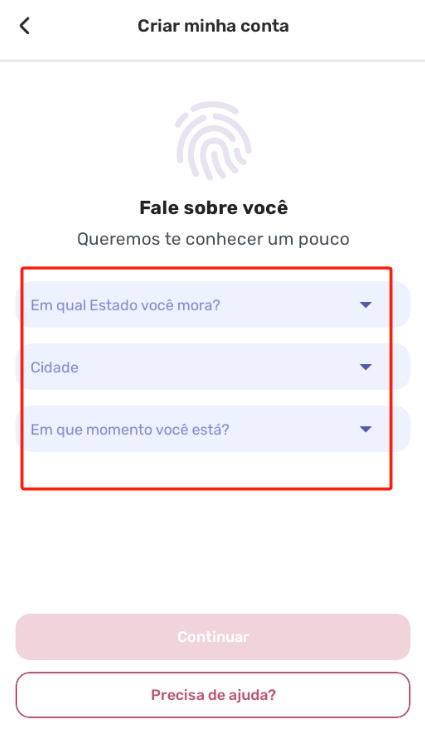
Task: Click the 'Fale sobre você' heading
Action: point(213,208)
